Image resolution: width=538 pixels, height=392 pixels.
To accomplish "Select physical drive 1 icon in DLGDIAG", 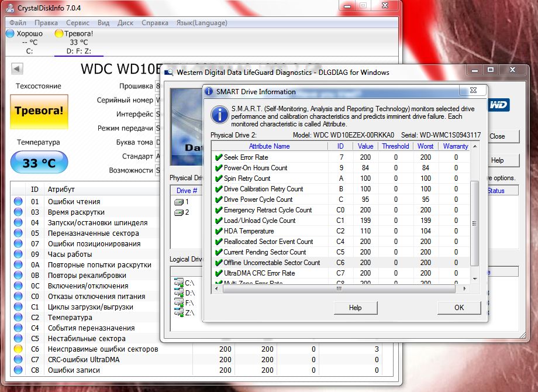I will click(179, 202).
